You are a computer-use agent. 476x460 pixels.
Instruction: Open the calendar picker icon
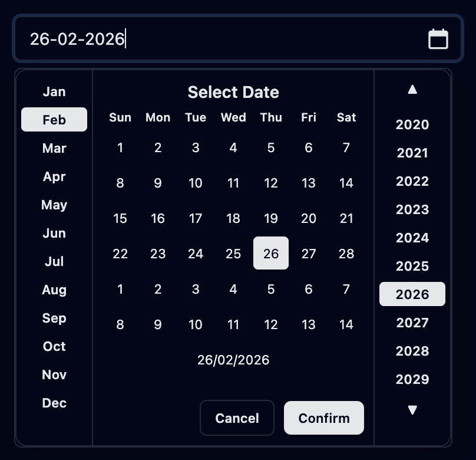(438, 39)
